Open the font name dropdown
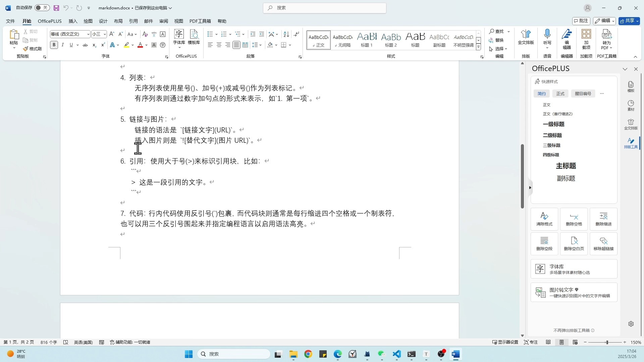 pos(88,34)
